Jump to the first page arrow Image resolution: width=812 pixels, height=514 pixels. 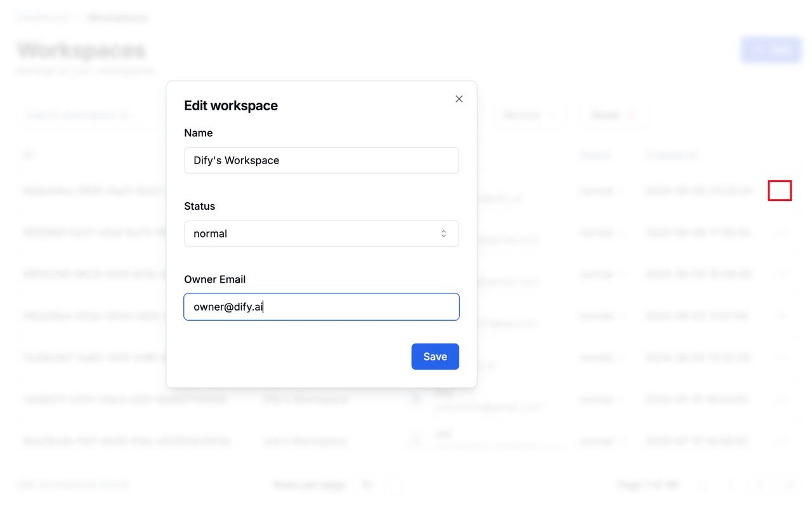coord(702,485)
